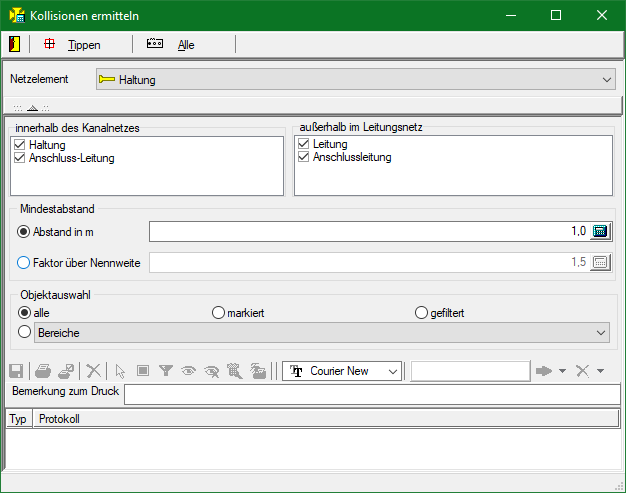
Task: Uncheck the Haltung checkbox
Action: 21,145
